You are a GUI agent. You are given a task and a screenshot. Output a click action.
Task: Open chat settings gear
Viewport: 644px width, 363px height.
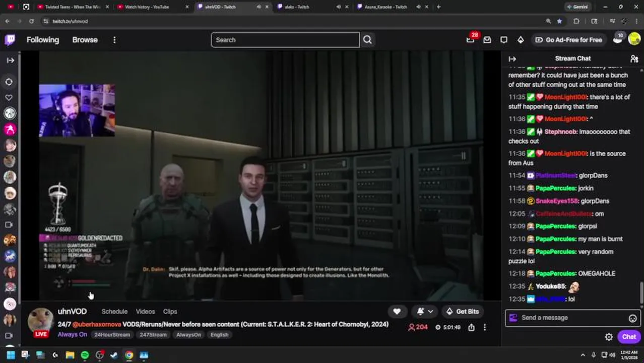pos(609,337)
